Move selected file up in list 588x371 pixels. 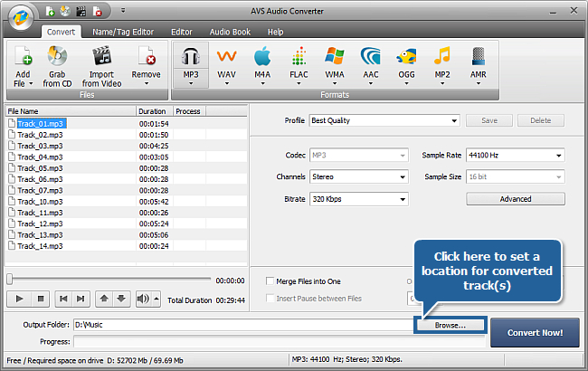(104, 299)
